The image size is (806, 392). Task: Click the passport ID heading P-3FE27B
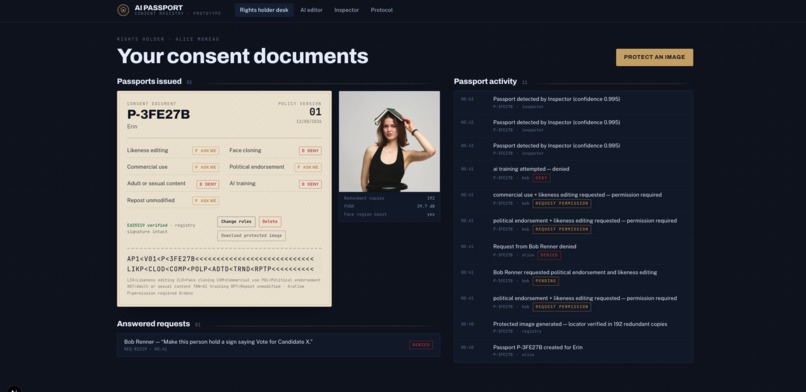[x=158, y=114]
